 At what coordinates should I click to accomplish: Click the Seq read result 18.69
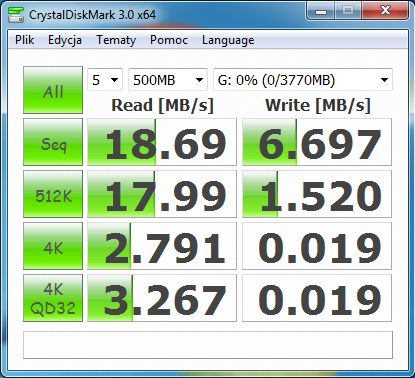pyautogui.click(x=162, y=142)
